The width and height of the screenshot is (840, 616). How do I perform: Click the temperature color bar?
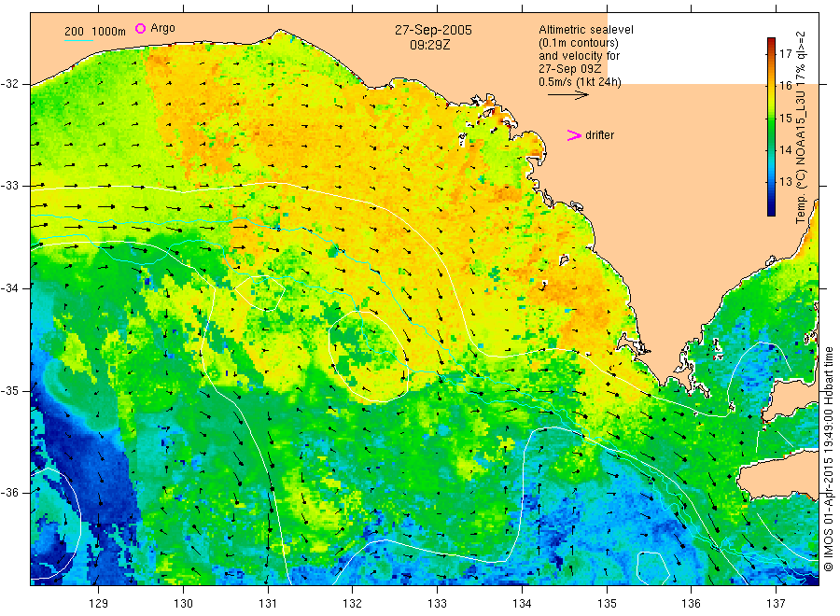pos(771,127)
